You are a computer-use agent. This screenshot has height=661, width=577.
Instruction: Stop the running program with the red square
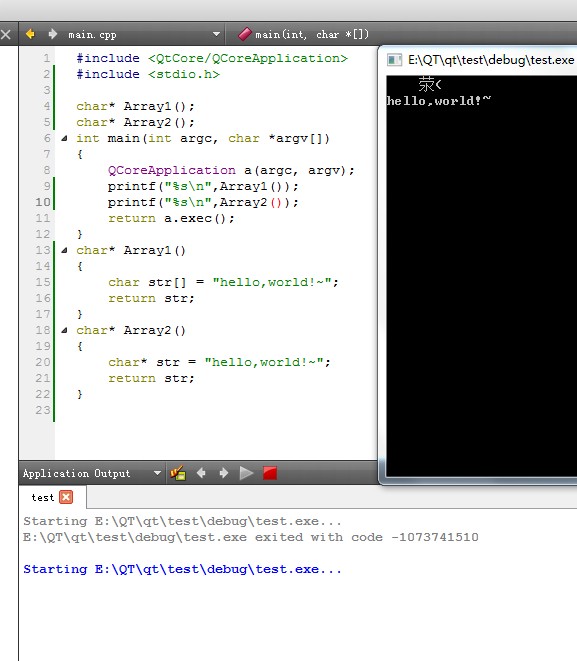[270, 473]
